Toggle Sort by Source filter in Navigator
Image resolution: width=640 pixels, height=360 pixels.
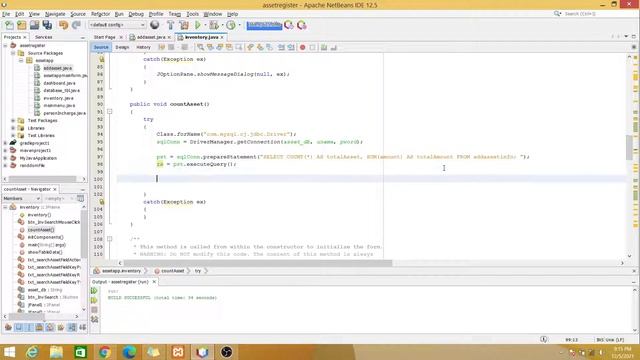click(82, 327)
